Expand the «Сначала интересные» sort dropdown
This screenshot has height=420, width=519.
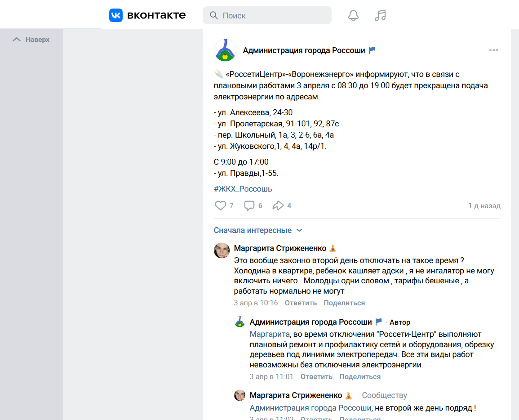(258, 230)
